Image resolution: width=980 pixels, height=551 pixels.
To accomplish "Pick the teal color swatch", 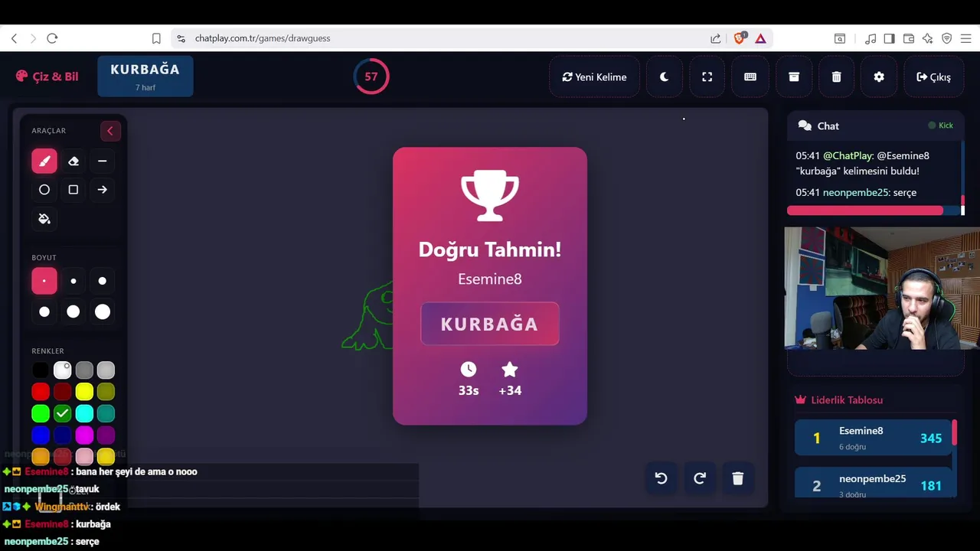I will pos(106,413).
